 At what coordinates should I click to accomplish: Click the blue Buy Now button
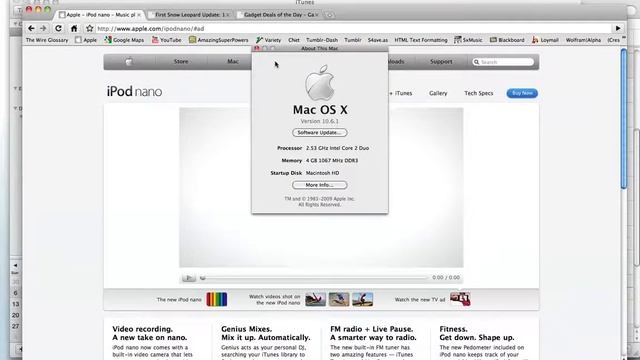522,93
